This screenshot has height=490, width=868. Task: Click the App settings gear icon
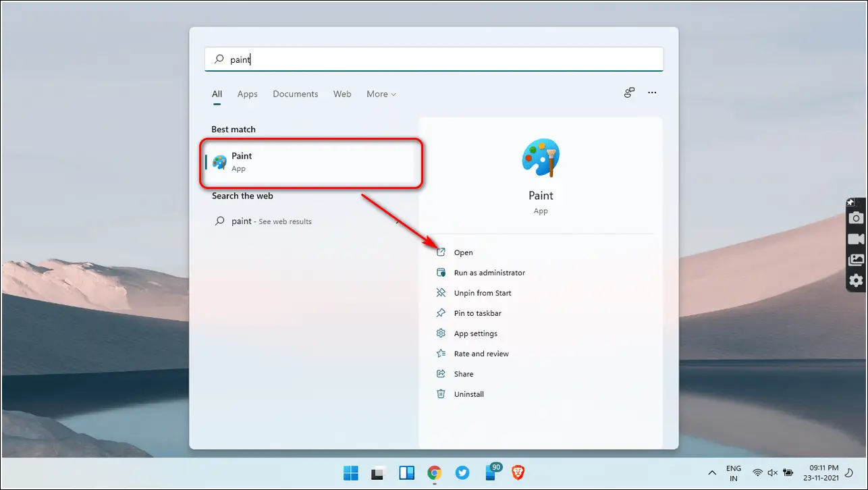(441, 333)
